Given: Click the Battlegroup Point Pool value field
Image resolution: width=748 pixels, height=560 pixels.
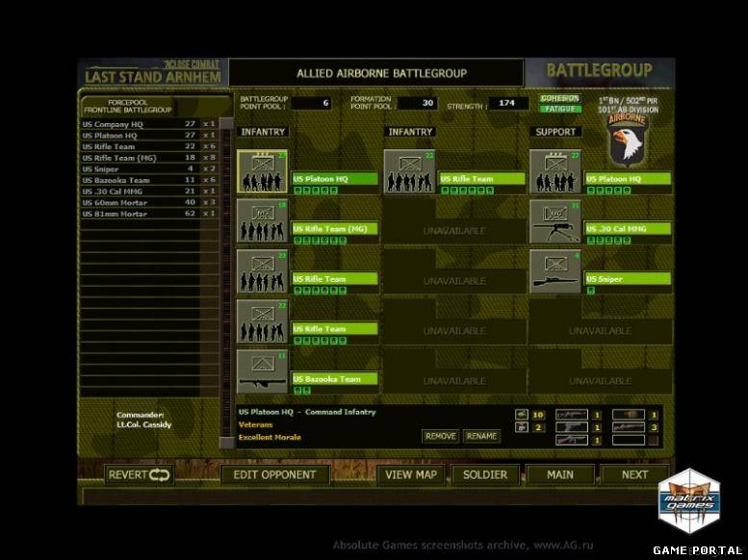Looking at the screenshot, I should coord(311,103).
